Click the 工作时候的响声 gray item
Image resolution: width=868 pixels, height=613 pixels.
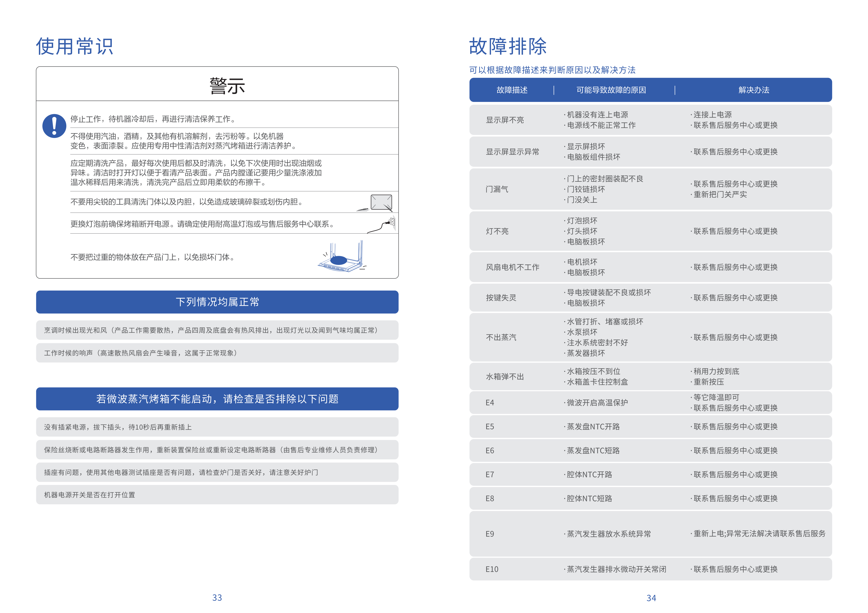click(141, 353)
